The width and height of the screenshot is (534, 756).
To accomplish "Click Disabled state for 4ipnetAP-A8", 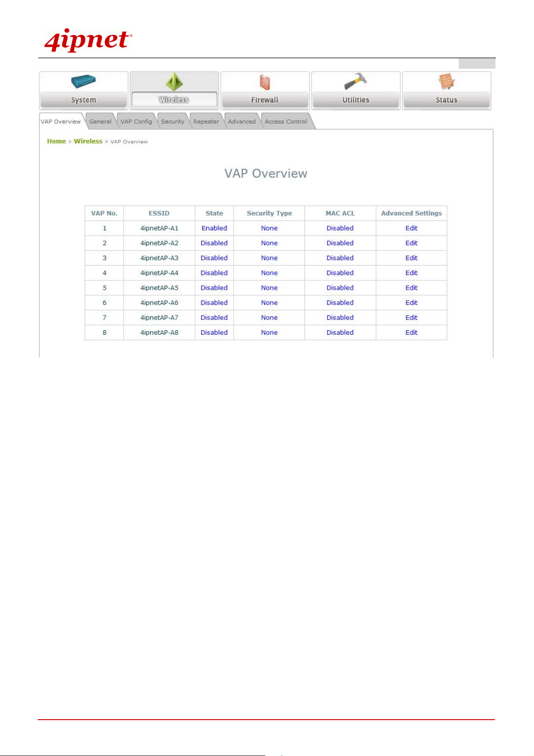I will coord(214,332).
